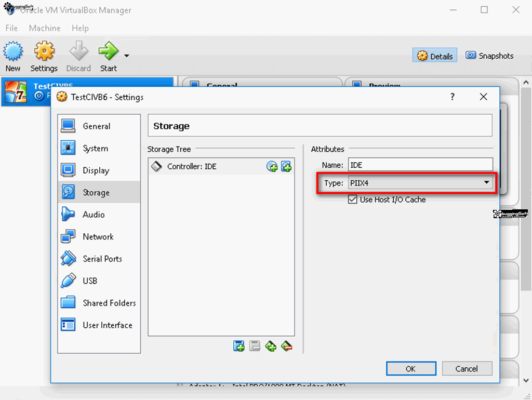Click the controller Name field containing IDE
The image size is (532, 400).
[420, 165]
